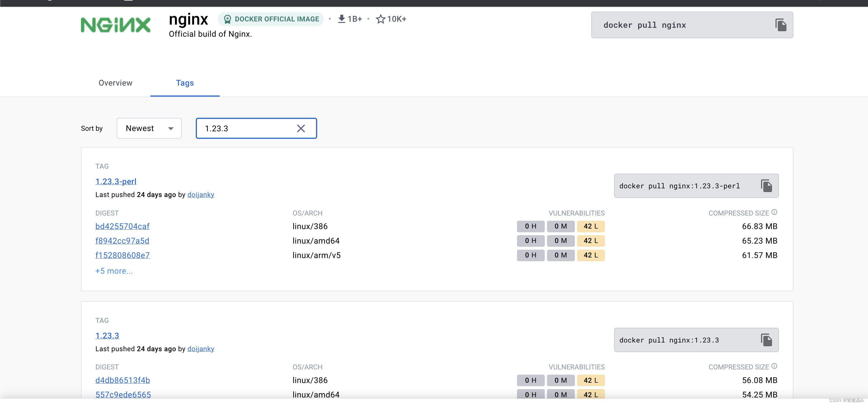Copy the docker pull nginx command

pyautogui.click(x=781, y=25)
